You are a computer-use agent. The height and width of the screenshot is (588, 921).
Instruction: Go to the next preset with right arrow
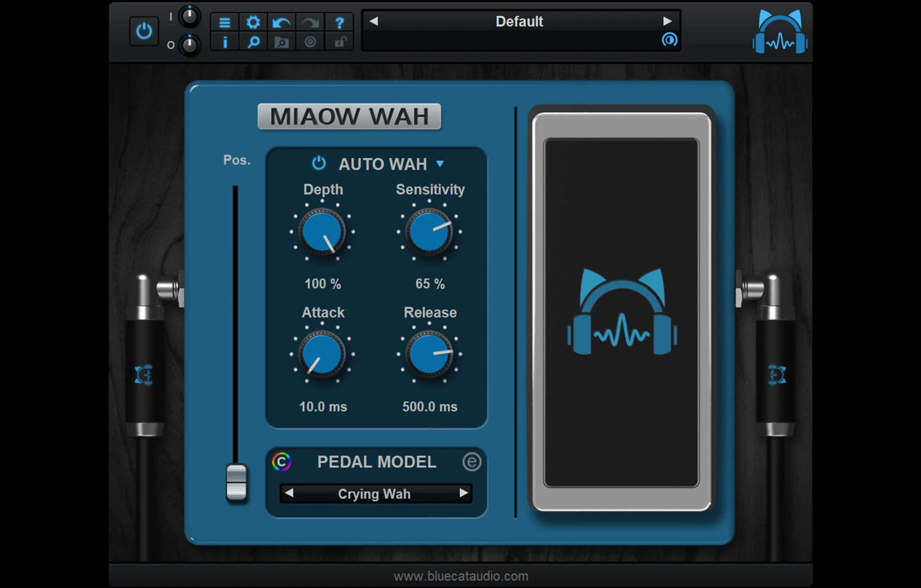coord(667,21)
